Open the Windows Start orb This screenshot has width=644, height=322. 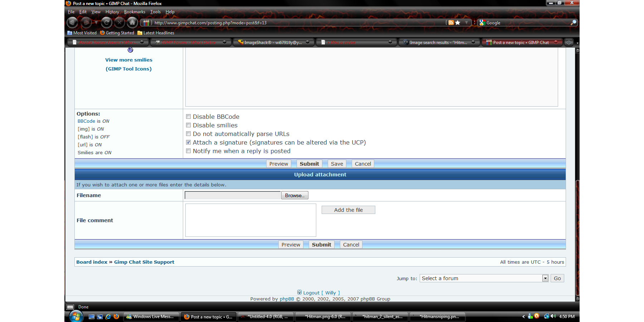[x=76, y=317]
